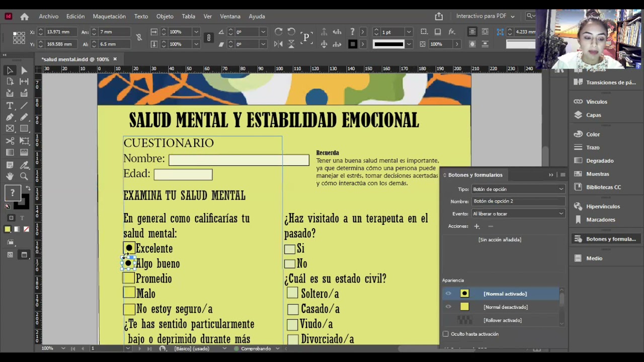Click the Nombre text field

coord(239,160)
